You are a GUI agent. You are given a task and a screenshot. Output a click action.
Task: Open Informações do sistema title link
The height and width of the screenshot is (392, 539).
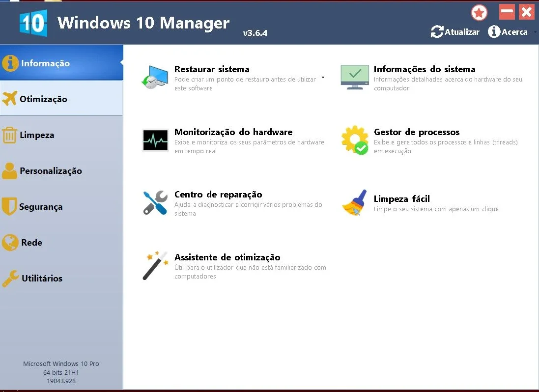pos(425,69)
